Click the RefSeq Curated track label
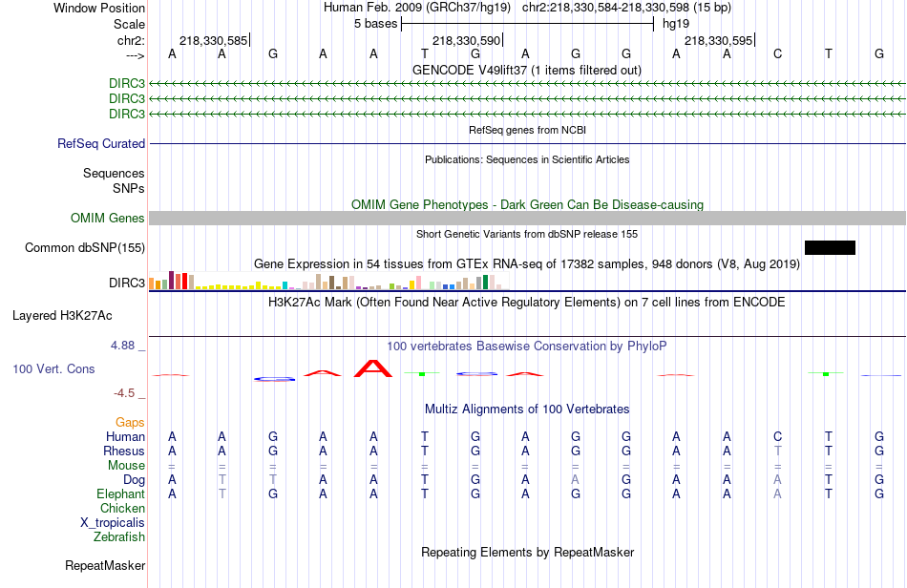The image size is (907, 588). tap(101, 143)
